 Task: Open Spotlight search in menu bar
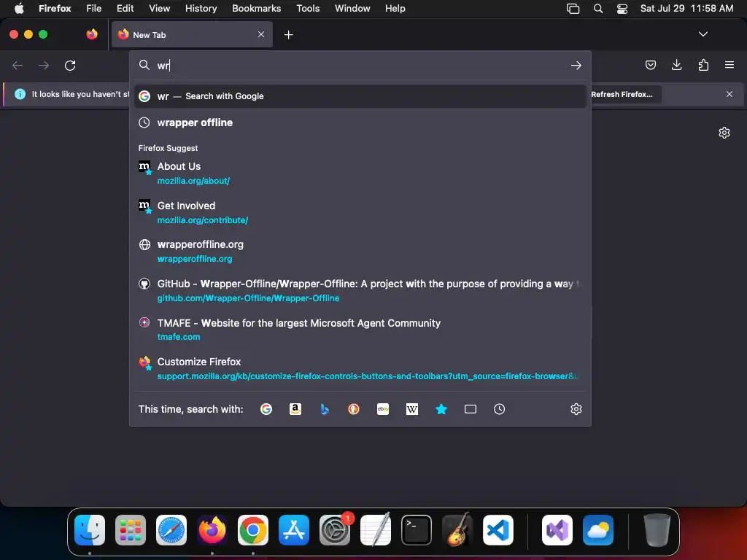(x=598, y=9)
